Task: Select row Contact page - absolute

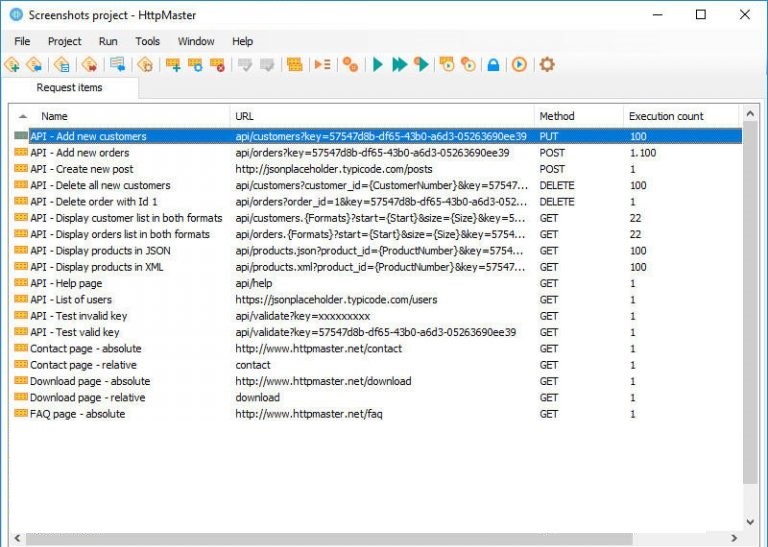Action: [x=377, y=348]
